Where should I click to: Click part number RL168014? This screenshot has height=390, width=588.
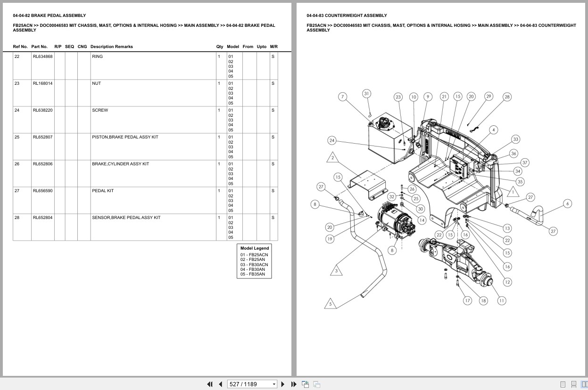tap(42, 83)
